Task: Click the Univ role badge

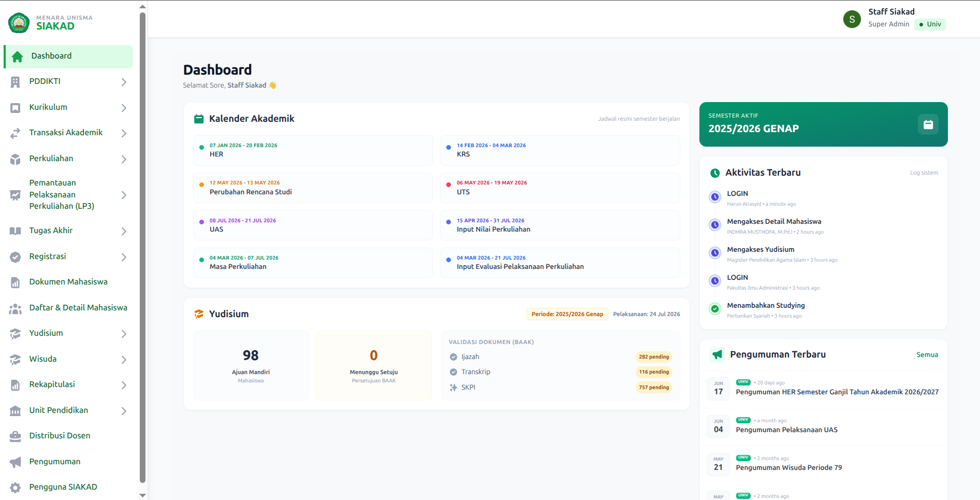Action: pos(930,24)
